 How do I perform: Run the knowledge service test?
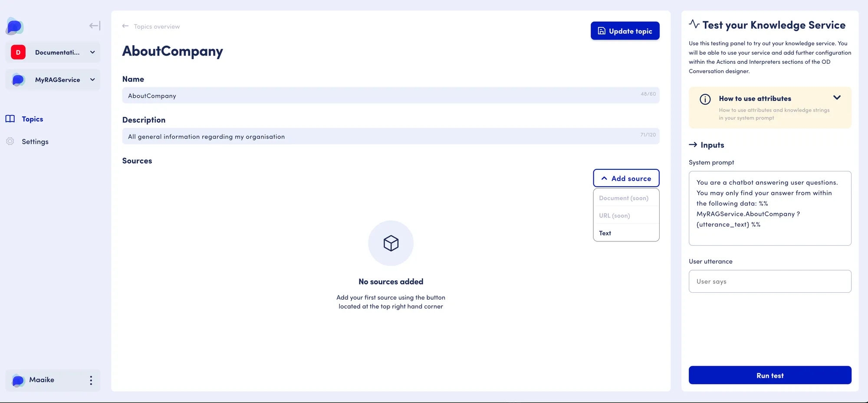click(770, 375)
